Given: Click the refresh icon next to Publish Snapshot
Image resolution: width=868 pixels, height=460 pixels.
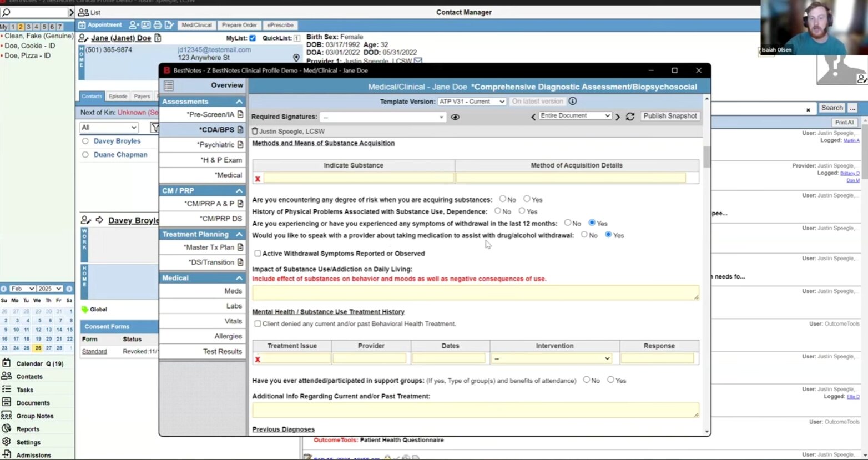Looking at the screenshot, I should click(630, 117).
